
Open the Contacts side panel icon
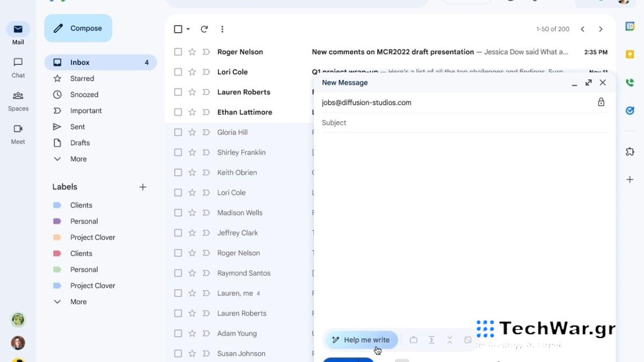630,83
